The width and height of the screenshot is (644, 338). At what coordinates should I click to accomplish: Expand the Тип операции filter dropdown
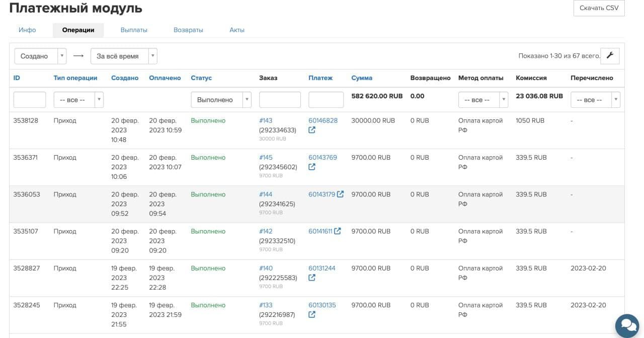coord(78,100)
